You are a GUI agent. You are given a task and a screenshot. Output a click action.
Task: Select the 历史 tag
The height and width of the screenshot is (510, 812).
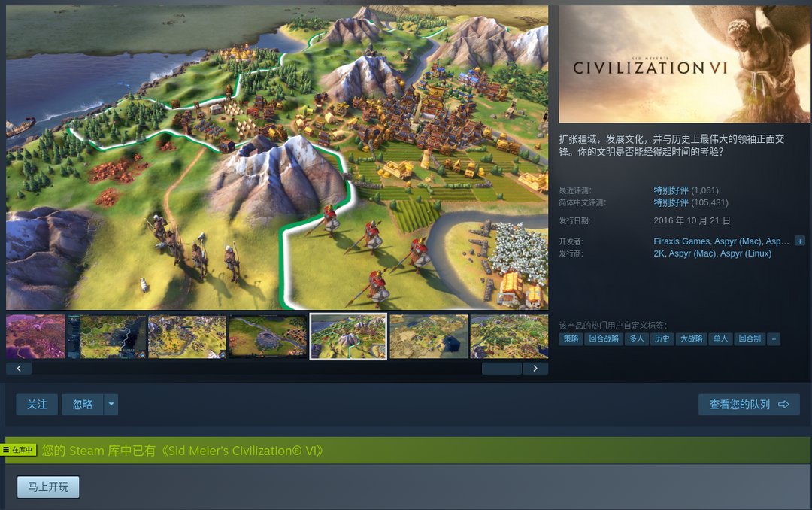(x=662, y=339)
